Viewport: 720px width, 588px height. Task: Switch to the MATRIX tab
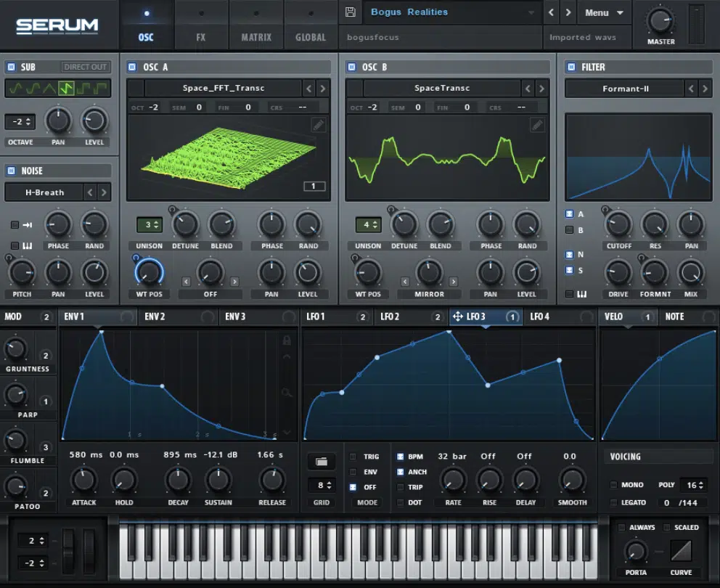point(256,25)
